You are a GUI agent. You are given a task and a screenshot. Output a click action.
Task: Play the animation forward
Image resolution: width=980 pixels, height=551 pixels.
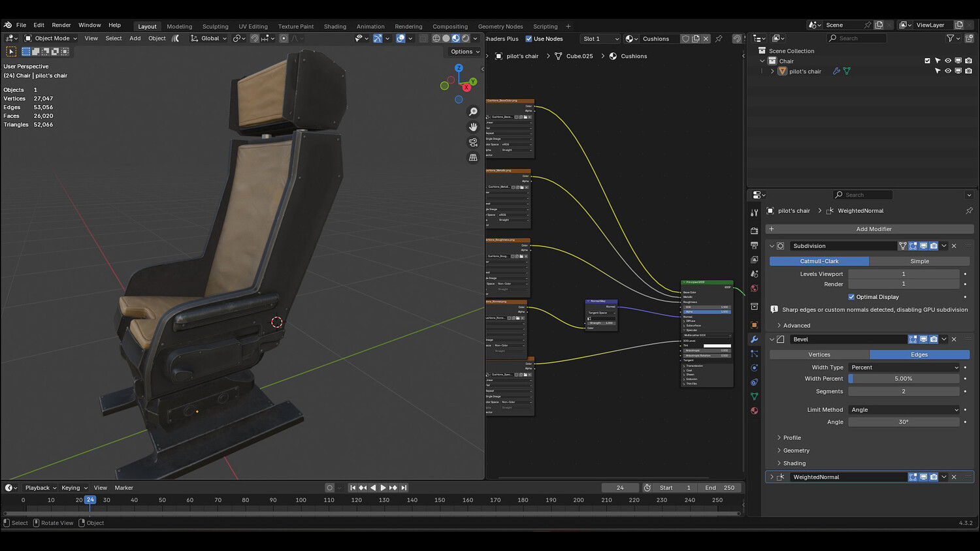click(x=383, y=488)
